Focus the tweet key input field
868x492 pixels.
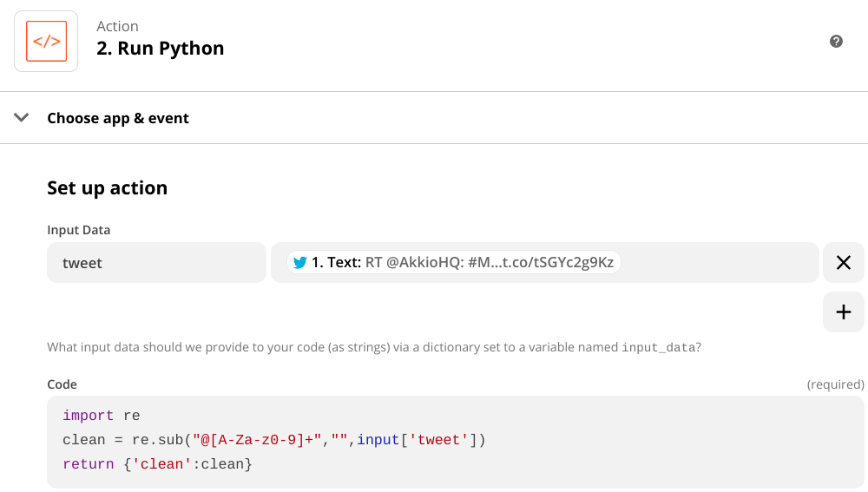(x=156, y=263)
